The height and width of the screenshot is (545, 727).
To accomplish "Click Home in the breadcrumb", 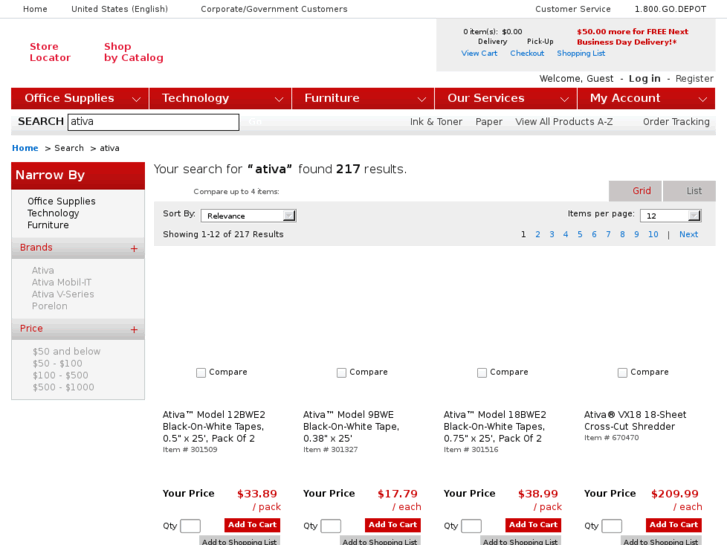I will coord(25,148).
